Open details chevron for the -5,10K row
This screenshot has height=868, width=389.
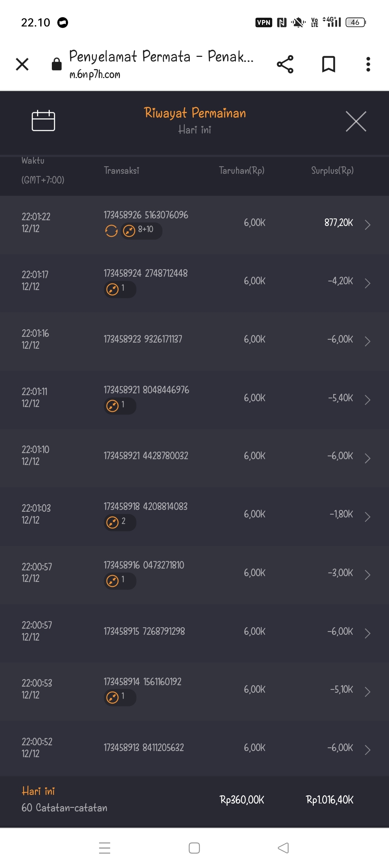(367, 691)
